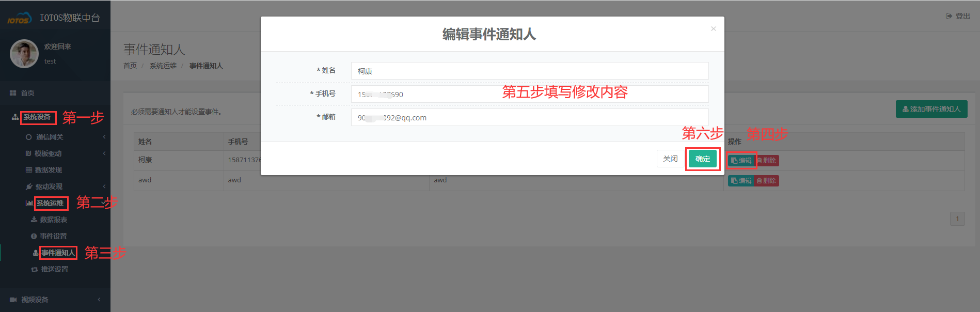This screenshot has width=980, height=312.
Task: Click the 登出 sign-out icon
Action: pyautogui.click(x=949, y=16)
